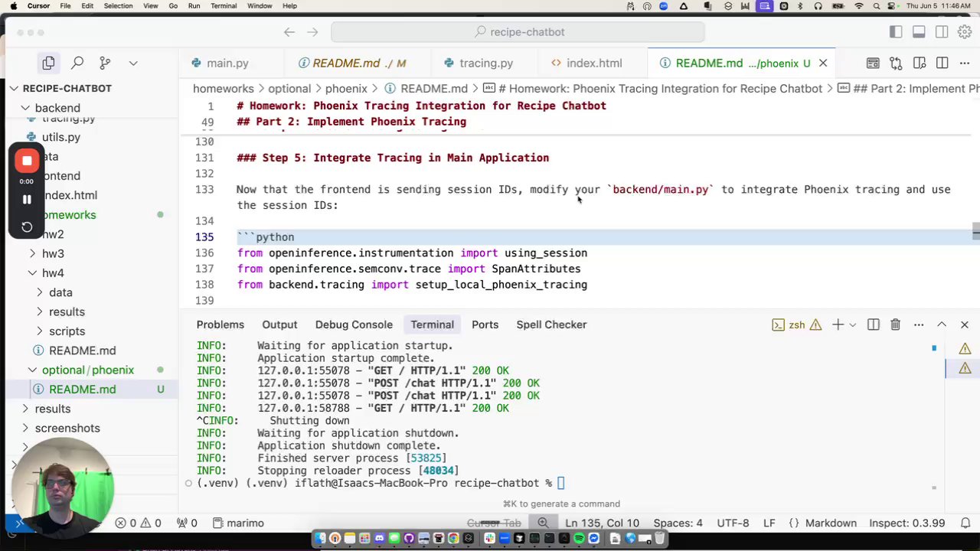Open the marimo status bar item

point(238,523)
